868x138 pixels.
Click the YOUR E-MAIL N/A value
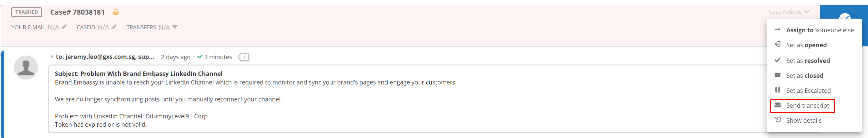coord(53,28)
